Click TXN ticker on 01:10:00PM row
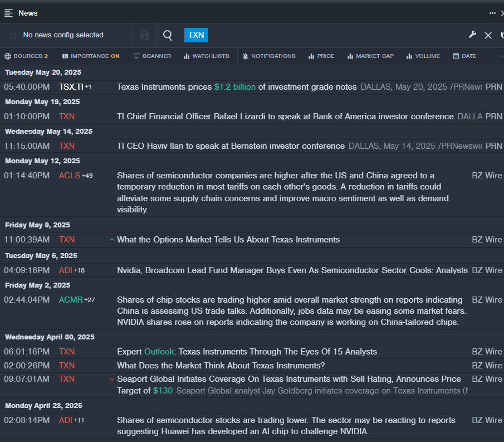The height and width of the screenshot is (442, 504). point(67,116)
